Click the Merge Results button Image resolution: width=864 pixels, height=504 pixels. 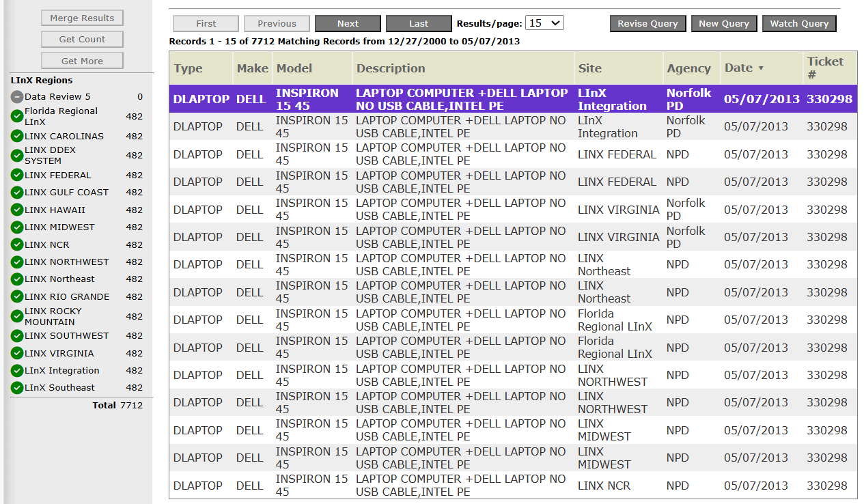82,18
